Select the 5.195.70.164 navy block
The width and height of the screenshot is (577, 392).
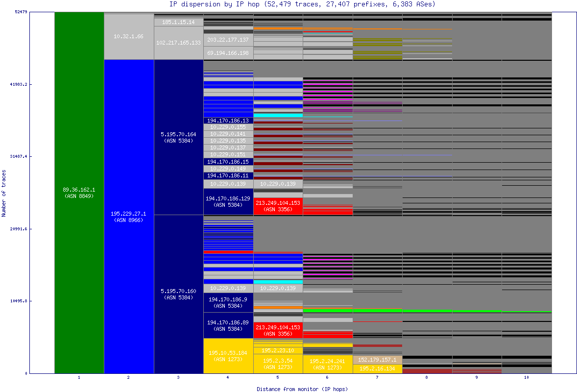[x=178, y=137]
